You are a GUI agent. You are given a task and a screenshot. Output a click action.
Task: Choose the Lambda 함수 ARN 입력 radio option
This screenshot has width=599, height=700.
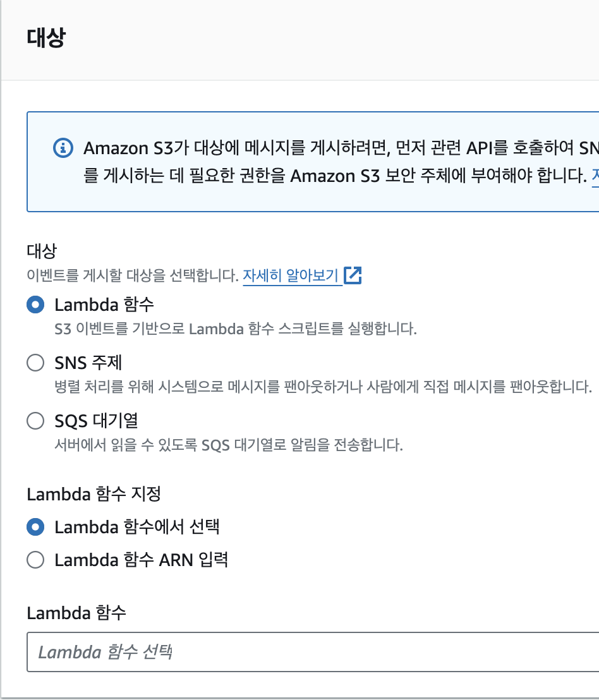pos(35,560)
